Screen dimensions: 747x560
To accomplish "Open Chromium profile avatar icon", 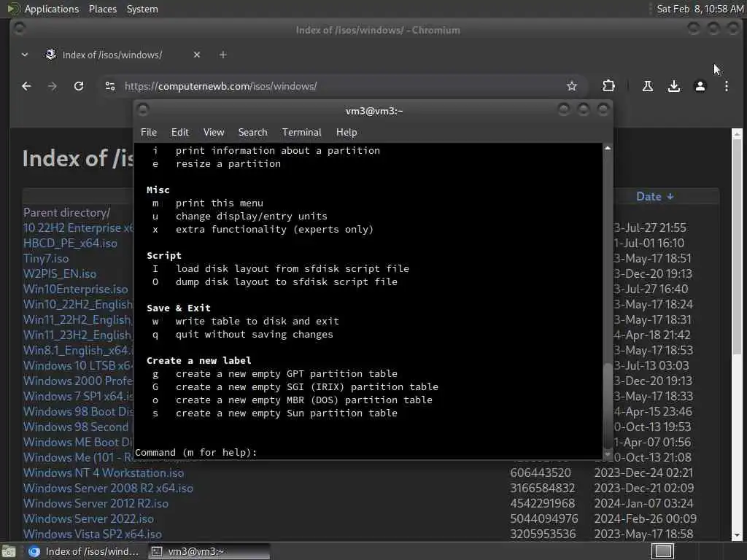I will tap(700, 86).
